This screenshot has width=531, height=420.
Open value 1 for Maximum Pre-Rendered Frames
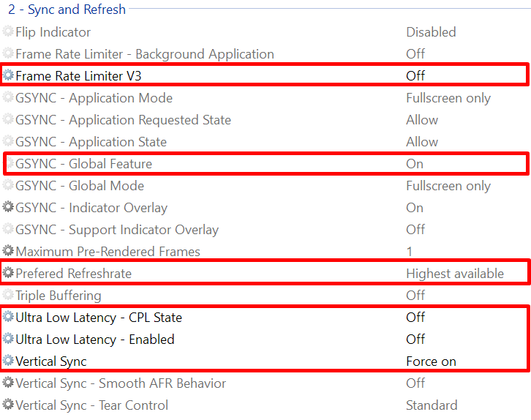pyautogui.click(x=410, y=252)
